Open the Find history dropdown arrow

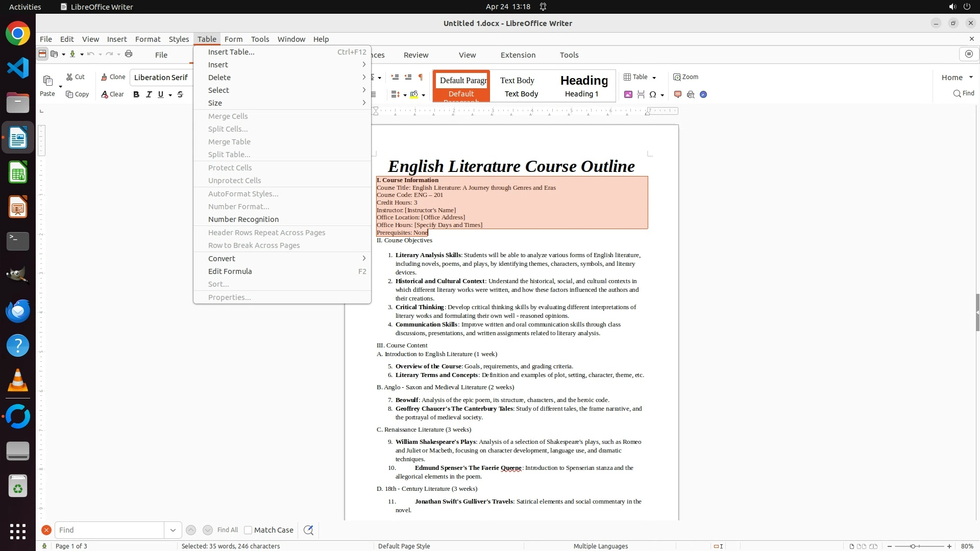(x=173, y=530)
